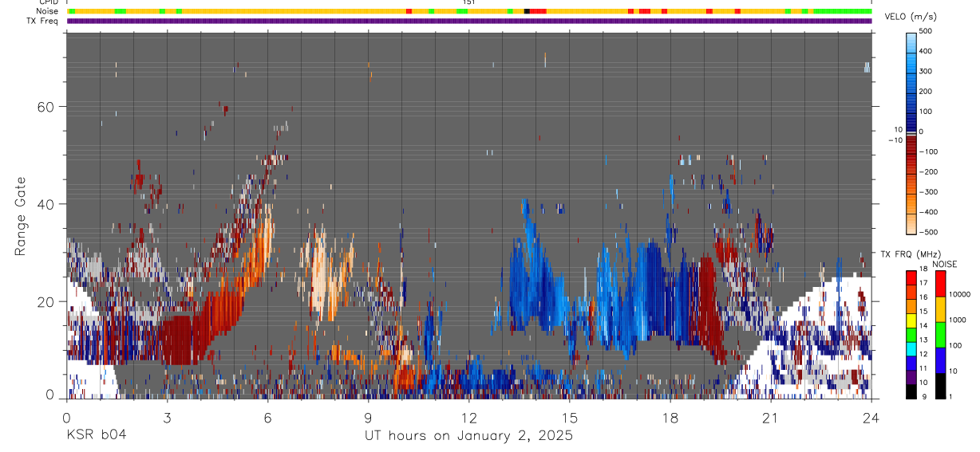The image size is (980, 452).
Task: Click the orange Noise strip above the plot
Action: click(x=469, y=11)
